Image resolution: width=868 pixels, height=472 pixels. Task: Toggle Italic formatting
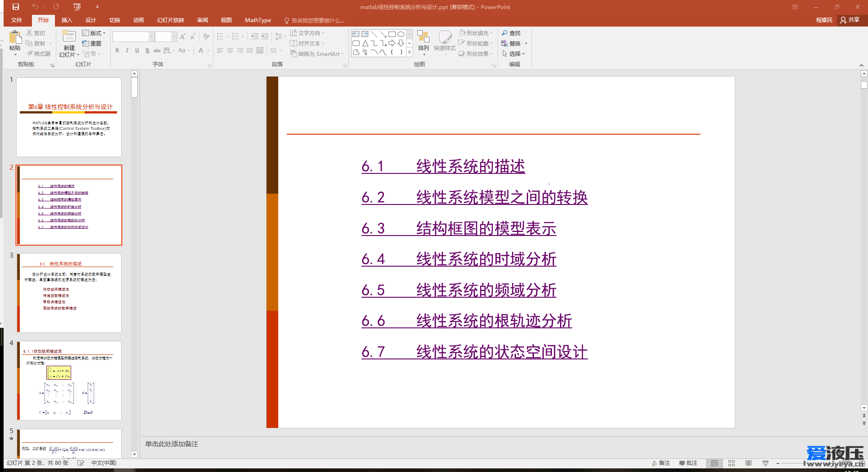127,50
